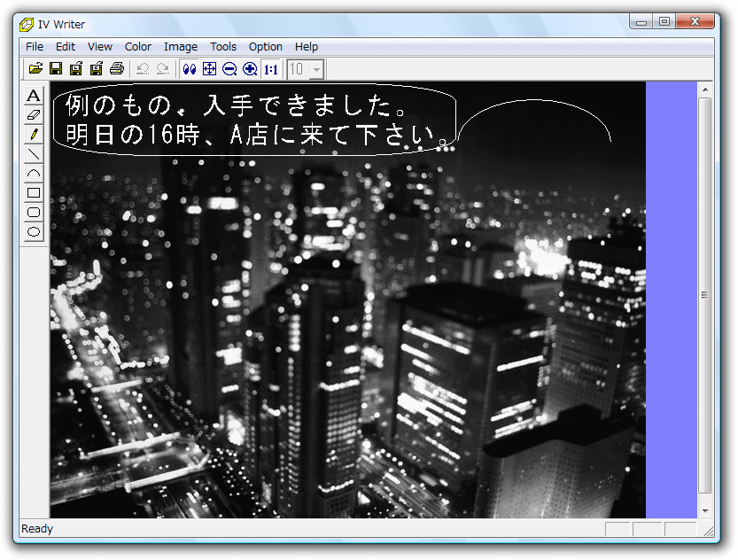Click the text line 明日の16時
The width and height of the screenshot is (738, 560).
257,134
